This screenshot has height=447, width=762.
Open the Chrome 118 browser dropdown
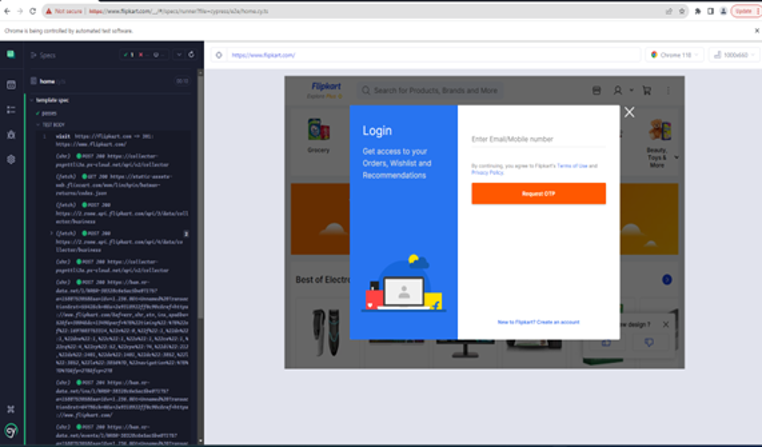point(674,55)
